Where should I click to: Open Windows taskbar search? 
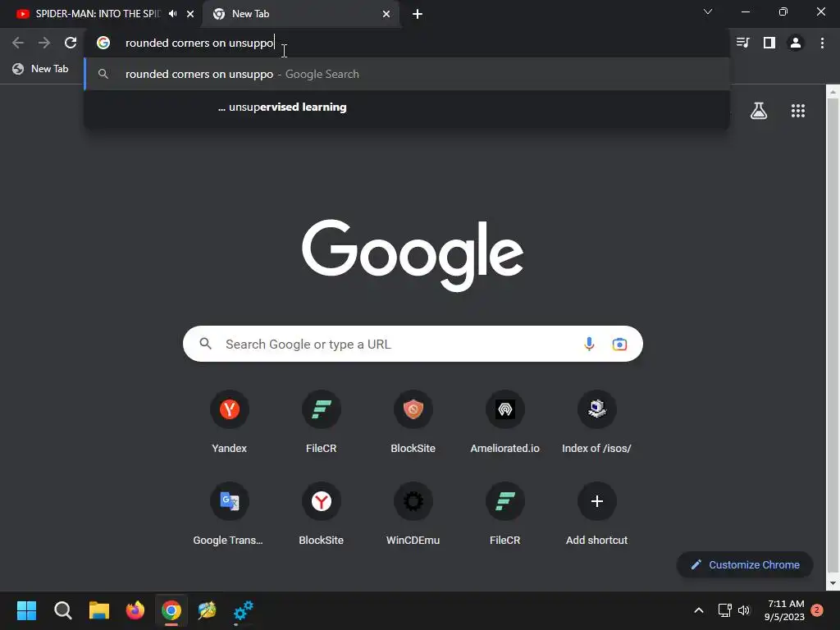point(62,610)
